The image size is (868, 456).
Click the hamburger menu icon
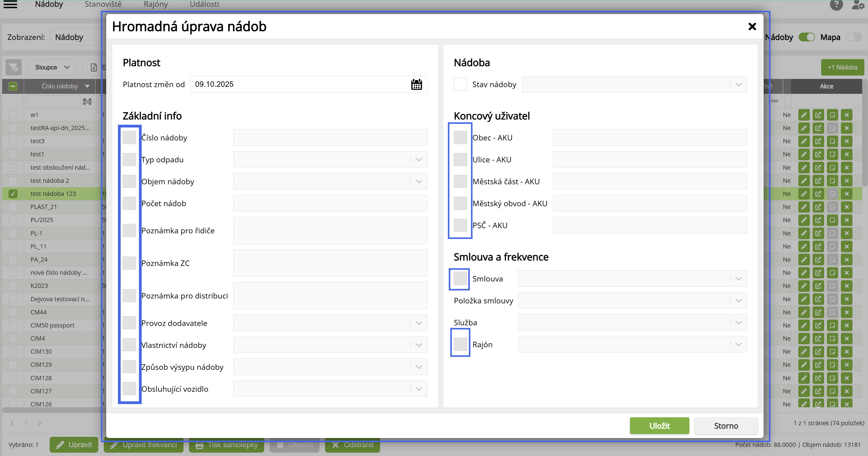tap(10, 4)
